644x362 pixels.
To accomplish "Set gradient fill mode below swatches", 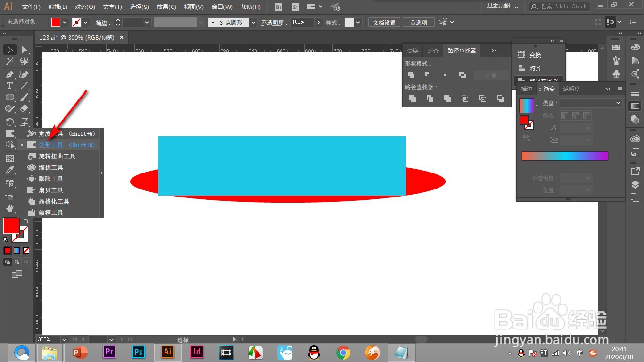I will pyautogui.click(x=17, y=250).
